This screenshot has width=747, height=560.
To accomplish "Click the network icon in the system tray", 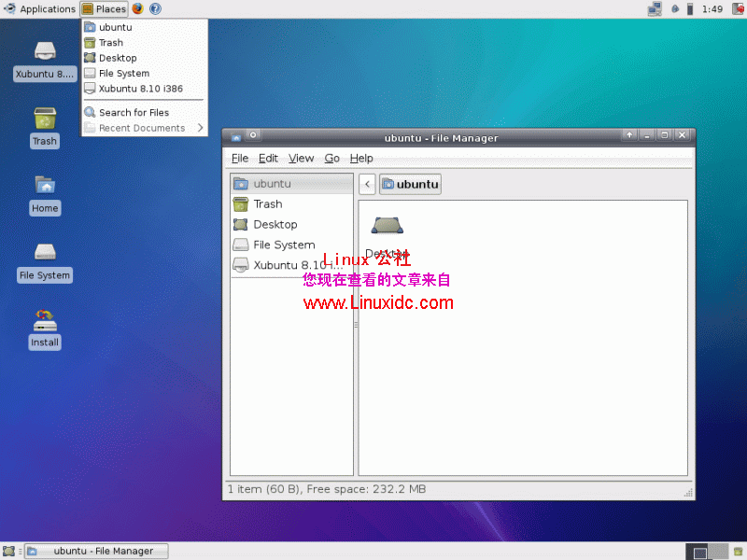I will [655, 8].
